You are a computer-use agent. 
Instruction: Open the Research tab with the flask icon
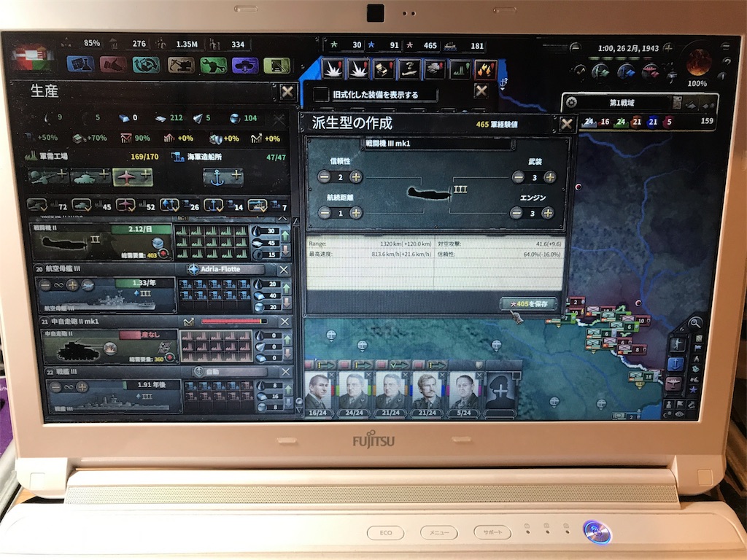80,64
